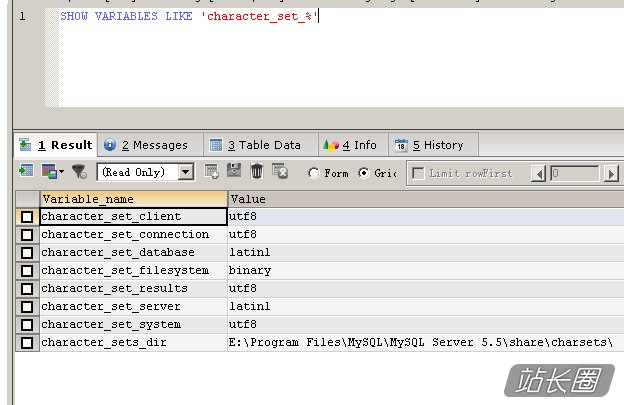Click the save changes floppy icon
Viewport: 624px width, 405px height.
(x=234, y=170)
